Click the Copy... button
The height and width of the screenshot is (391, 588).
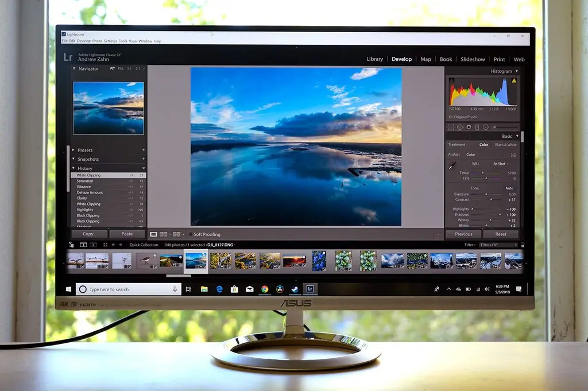tap(89, 234)
